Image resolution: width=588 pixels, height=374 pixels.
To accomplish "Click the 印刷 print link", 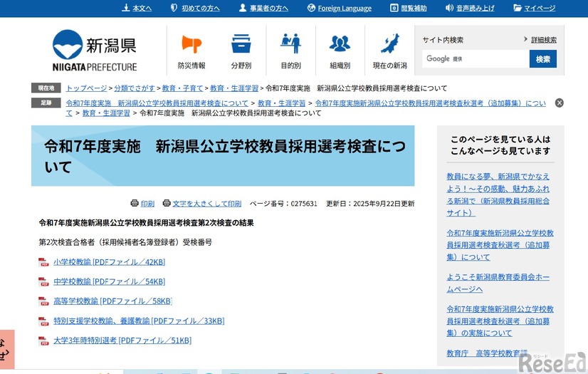I will [142, 203].
